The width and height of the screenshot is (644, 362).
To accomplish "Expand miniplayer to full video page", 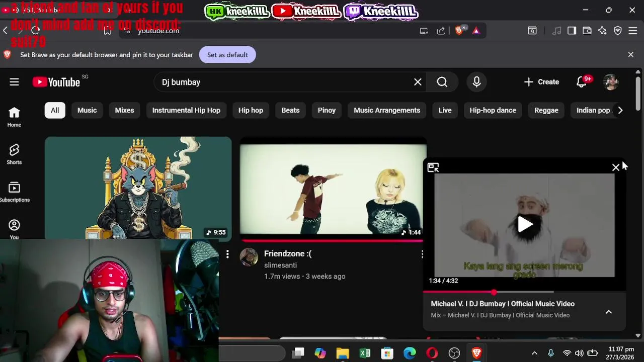I will coord(433,167).
